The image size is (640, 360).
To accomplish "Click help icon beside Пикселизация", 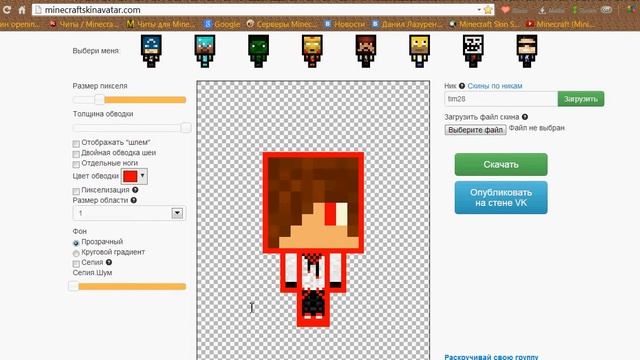I will (135, 190).
